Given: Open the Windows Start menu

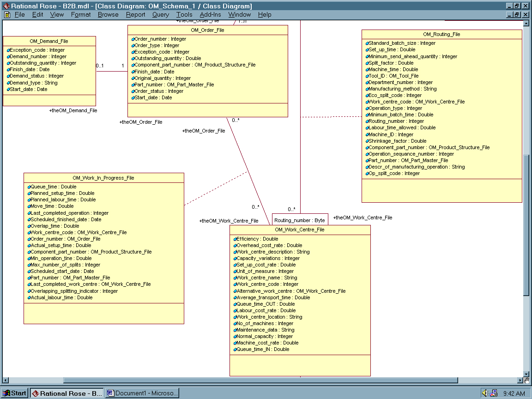Looking at the screenshot, I should (x=14, y=393).
